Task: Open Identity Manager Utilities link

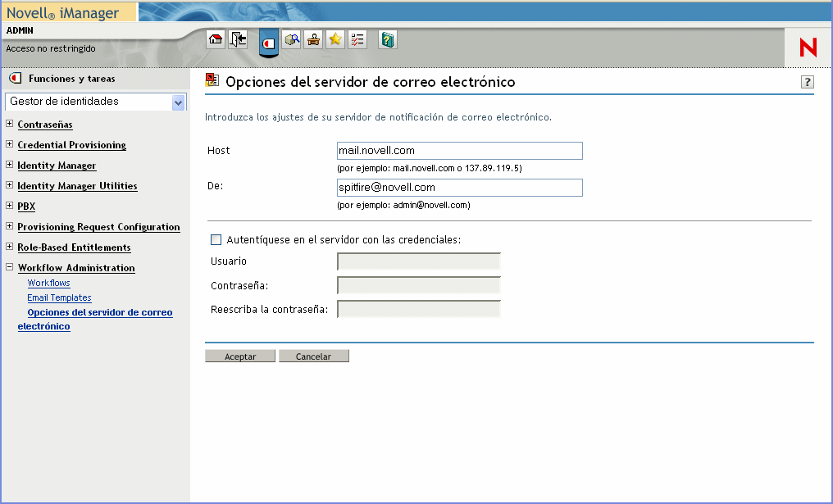Action: click(x=78, y=186)
